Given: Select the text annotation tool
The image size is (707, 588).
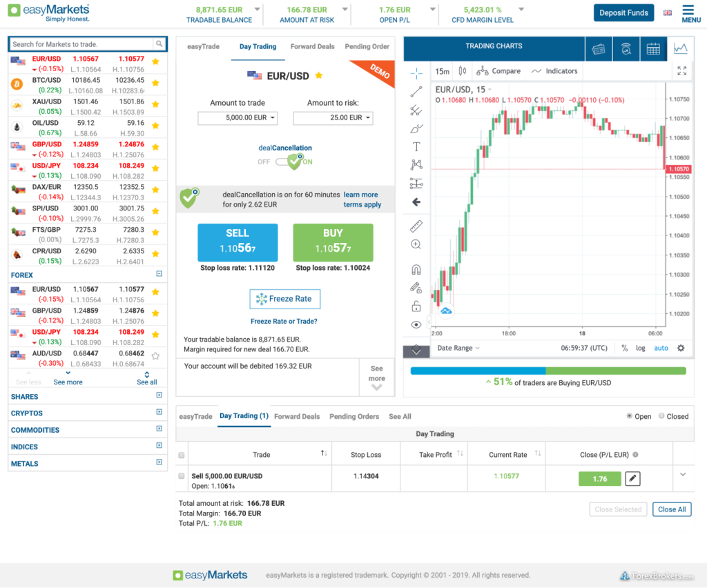Looking at the screenshot, I should [x=416, y=146].
